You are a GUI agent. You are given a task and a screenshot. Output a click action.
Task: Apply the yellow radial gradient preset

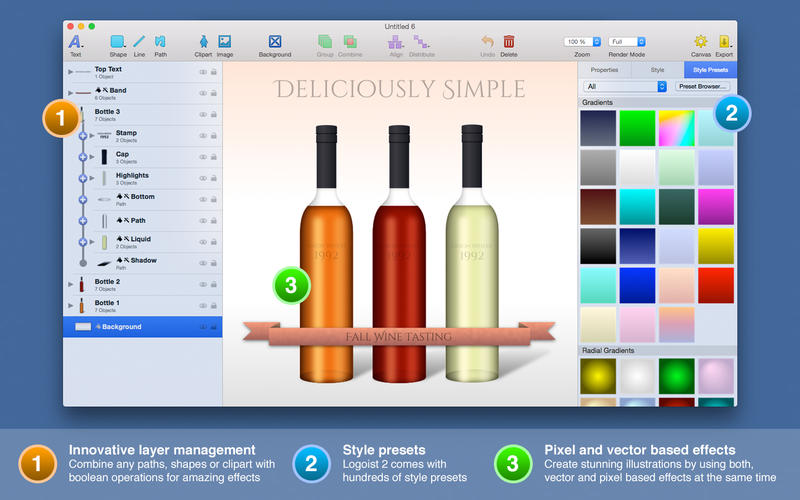(x=598, y=376)
